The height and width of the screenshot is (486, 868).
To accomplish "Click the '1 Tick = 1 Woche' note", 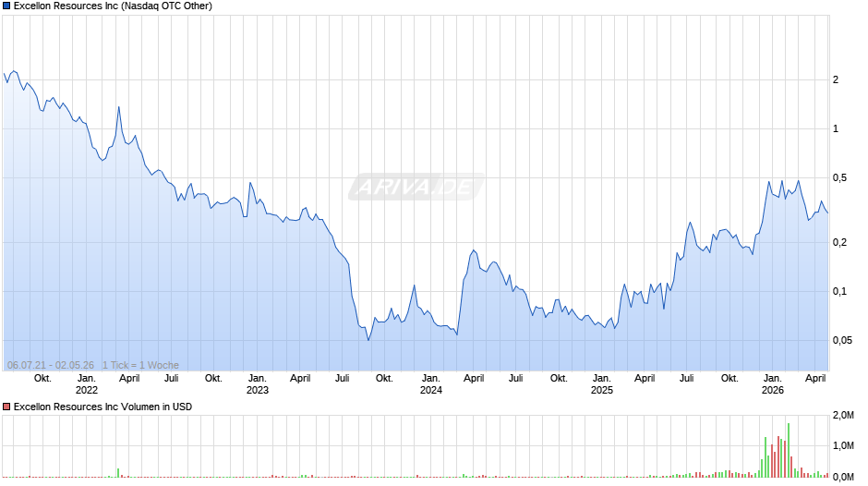I will coord(140,365).
